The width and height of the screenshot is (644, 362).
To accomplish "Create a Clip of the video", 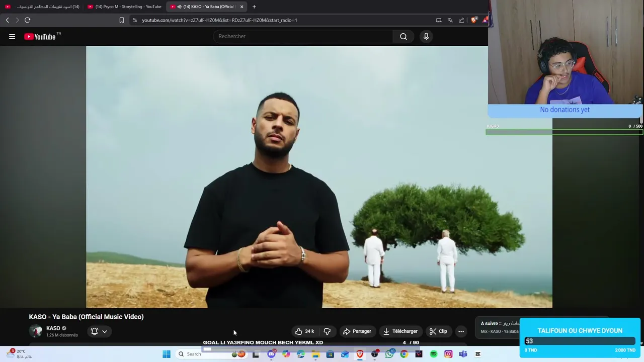I will click(x=438, y=331).
